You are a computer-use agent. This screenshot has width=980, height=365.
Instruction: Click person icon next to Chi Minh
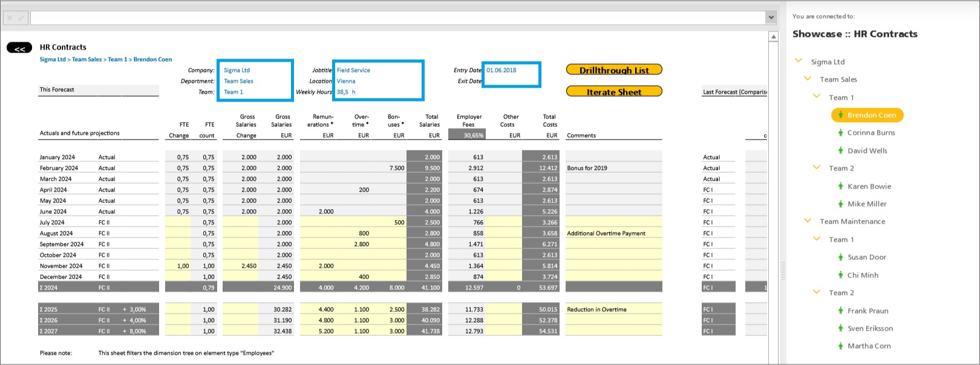click(840, 275)
